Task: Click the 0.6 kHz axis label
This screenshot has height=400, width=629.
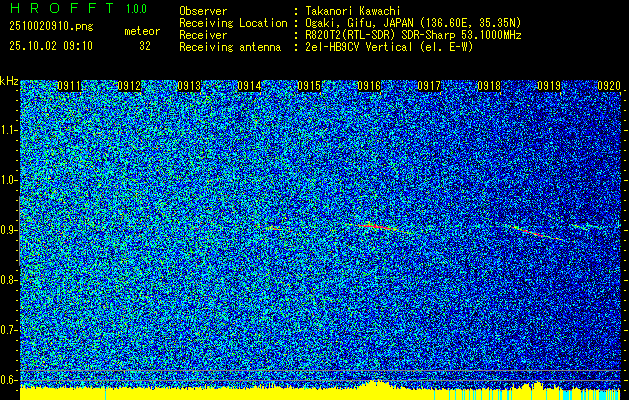Action: [x=9, y=380]
